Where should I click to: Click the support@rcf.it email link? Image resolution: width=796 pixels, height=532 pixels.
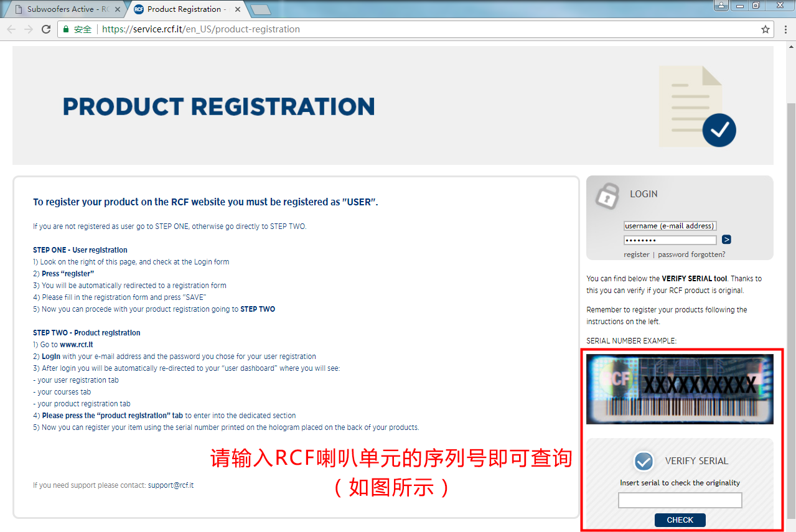[x=171, y=485]
